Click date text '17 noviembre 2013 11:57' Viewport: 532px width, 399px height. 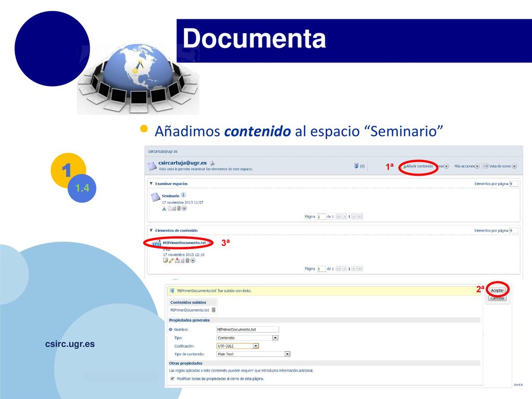coord(182,203)
